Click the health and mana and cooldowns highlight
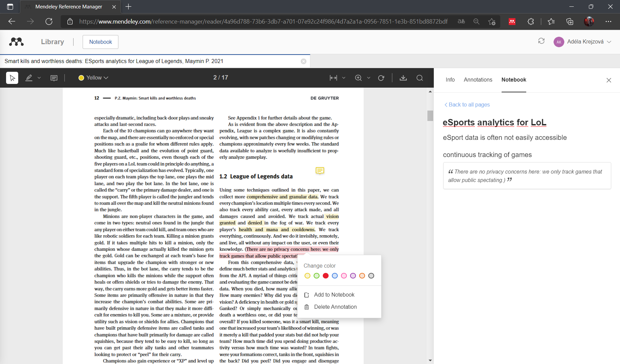This screenshot has width=620, height=364. pyautogui.click(x=277, y=230)
